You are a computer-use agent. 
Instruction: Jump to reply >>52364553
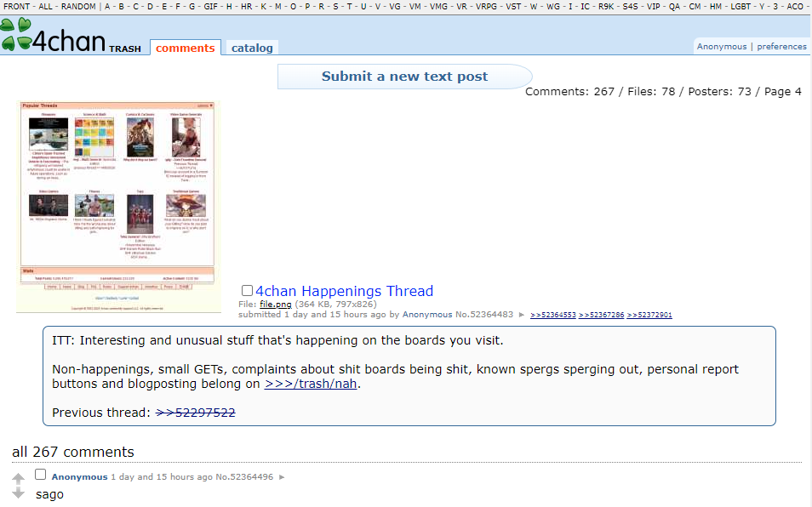click(553, 315)
